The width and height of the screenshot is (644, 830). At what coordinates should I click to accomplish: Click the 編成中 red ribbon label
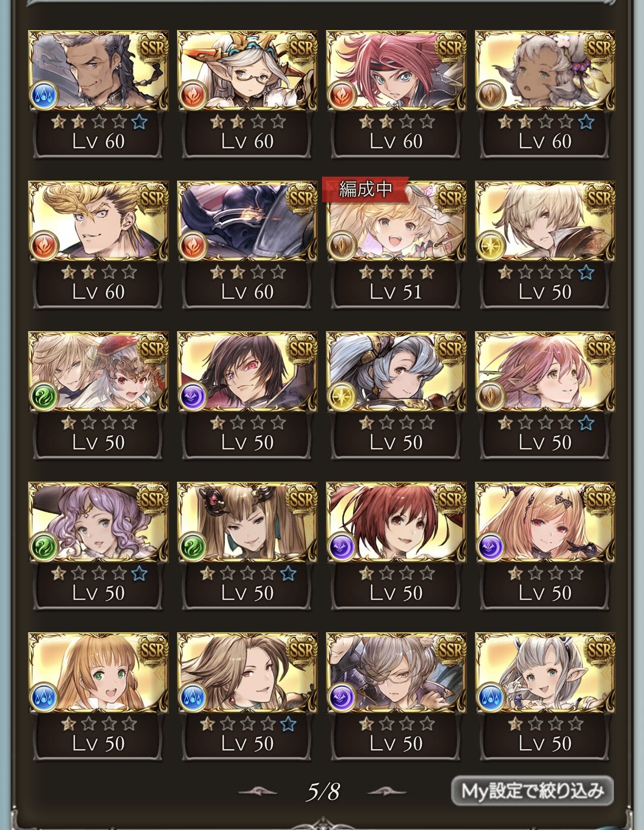[x=366, y=189]
